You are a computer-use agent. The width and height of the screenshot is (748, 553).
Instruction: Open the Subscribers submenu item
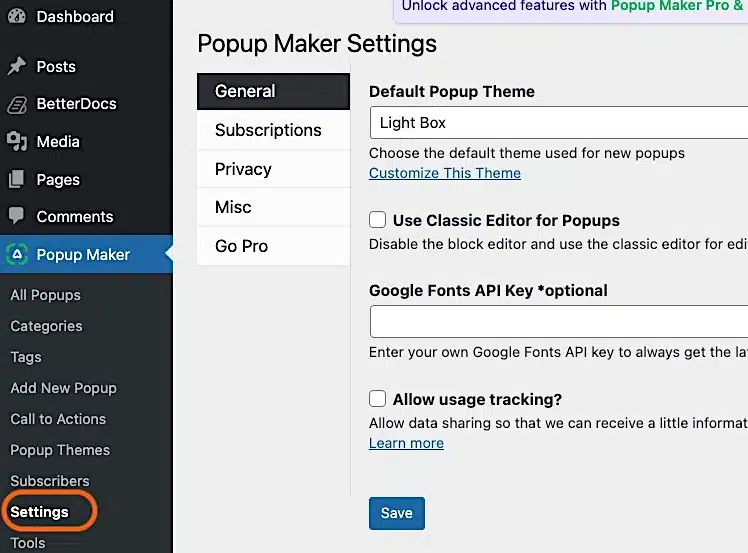(50, 480)
